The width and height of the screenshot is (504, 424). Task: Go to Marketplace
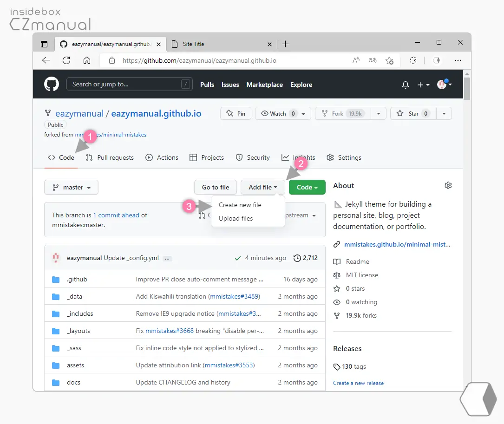264,85
